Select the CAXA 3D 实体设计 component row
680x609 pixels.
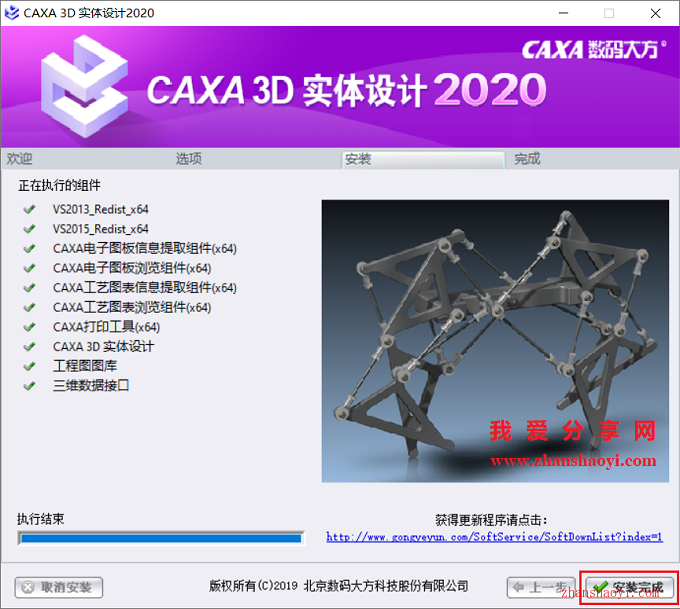tap(103, 347)
